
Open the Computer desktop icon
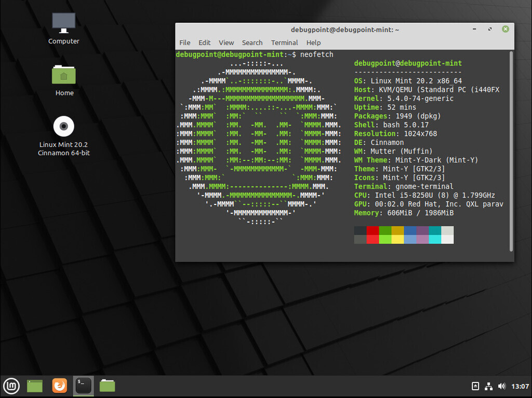[x=63, y=29]
